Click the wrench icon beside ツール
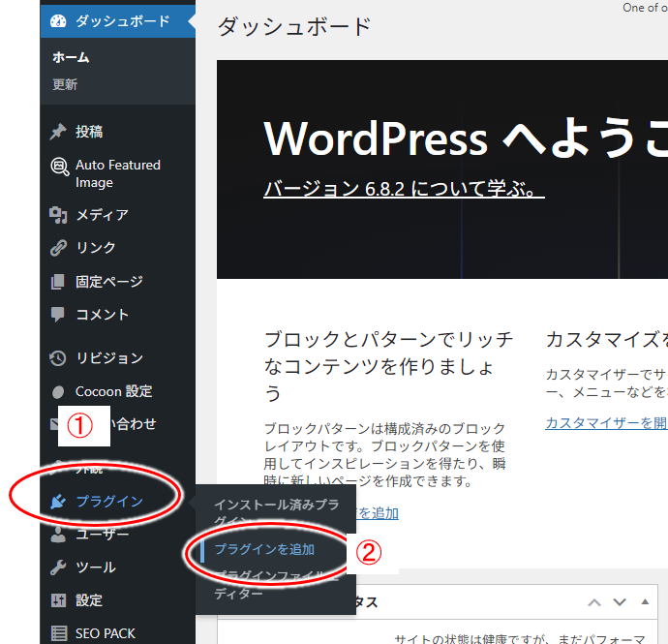This screenshot has width=668, height=644. pyautogui.click(x=58, y=567)
